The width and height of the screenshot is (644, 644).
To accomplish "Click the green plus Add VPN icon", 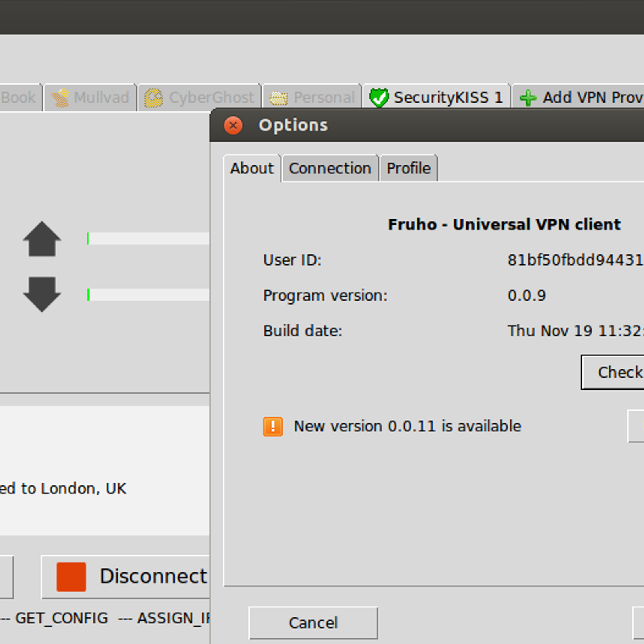I will pyautogui.click(x=528, y=98).
